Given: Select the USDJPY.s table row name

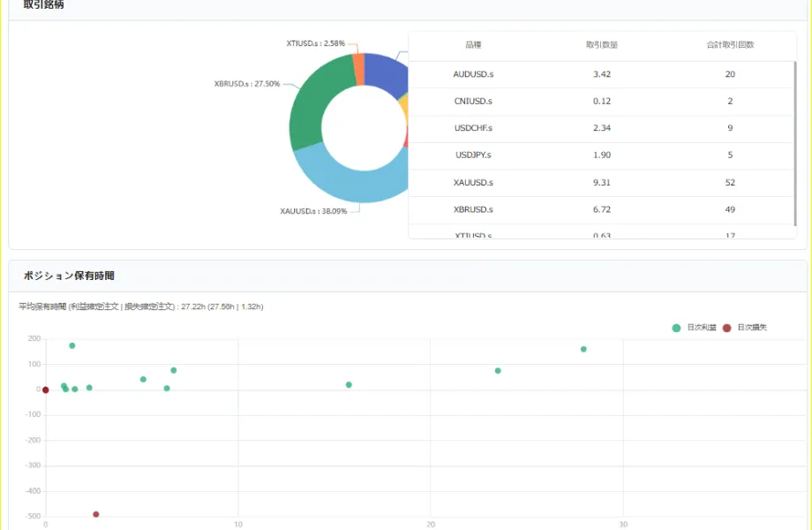Looking at the screenshot, I should [473, 155].
